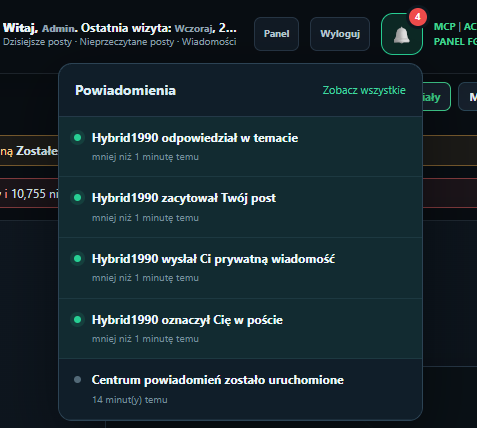Click unread dot beside 'prywatną wiadomość' notification
Image resolution: width=477 pixels, height=428 pixels.
(x=78, y=259)
